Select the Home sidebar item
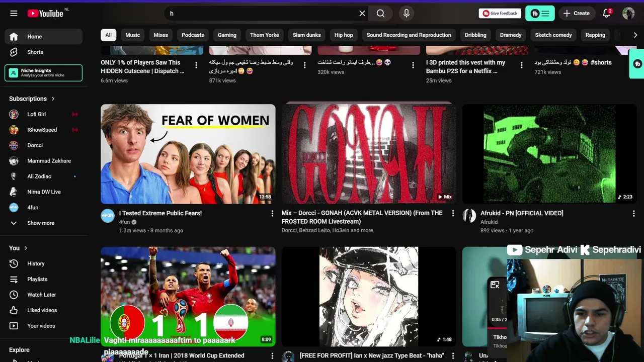 tap(43, 37)
